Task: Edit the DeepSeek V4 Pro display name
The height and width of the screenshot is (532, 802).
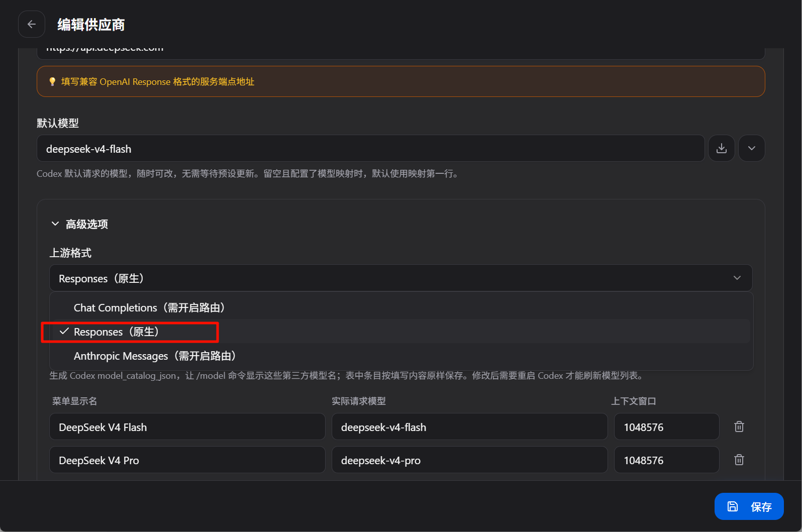Action: click(187, 460)
